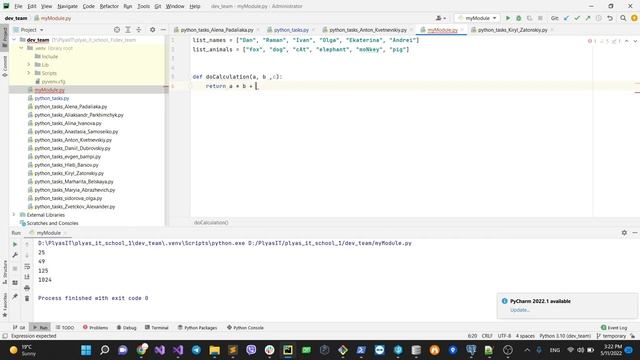
Task: Collapse the dev_team root folder
Action: pyautogui.click(x=14, y=40)
